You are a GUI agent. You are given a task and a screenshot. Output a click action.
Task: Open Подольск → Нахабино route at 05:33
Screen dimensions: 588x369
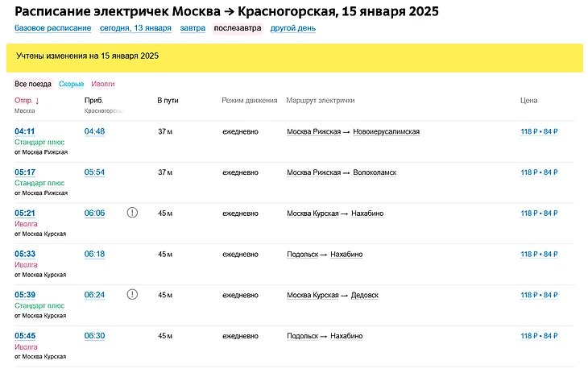325,254
